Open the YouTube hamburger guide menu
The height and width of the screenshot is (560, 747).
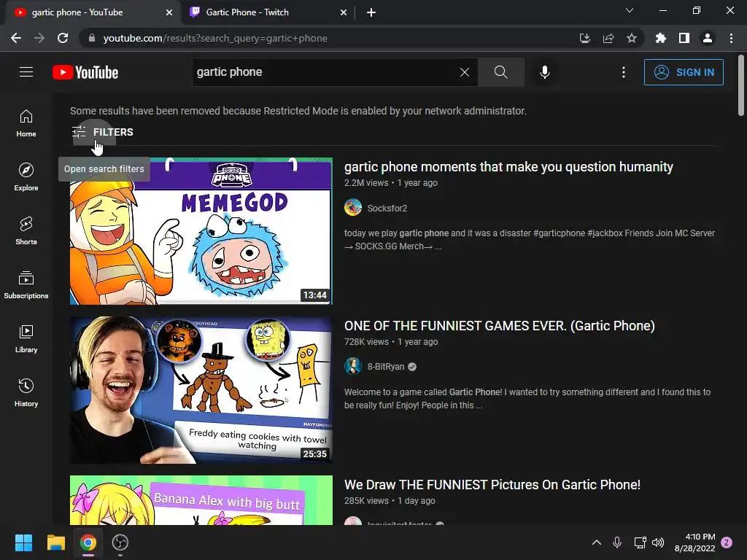[x=26, y=72]
